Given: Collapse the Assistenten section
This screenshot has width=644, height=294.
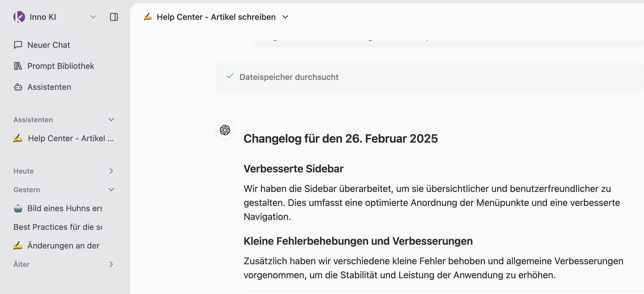Looking at the screenshot, I should pyautogui.click(x=111, y=120).
